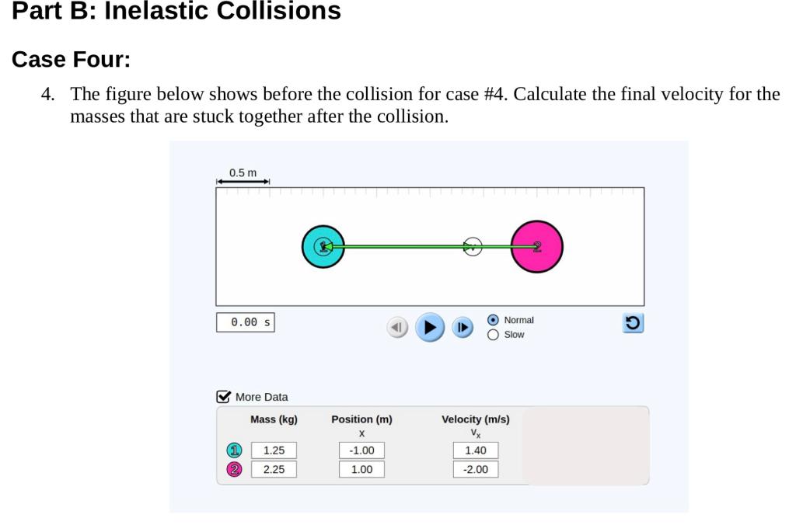Select the position field showing -1.00
The width and height of the screenshot is (796, 532).
(x=361, y=450)
